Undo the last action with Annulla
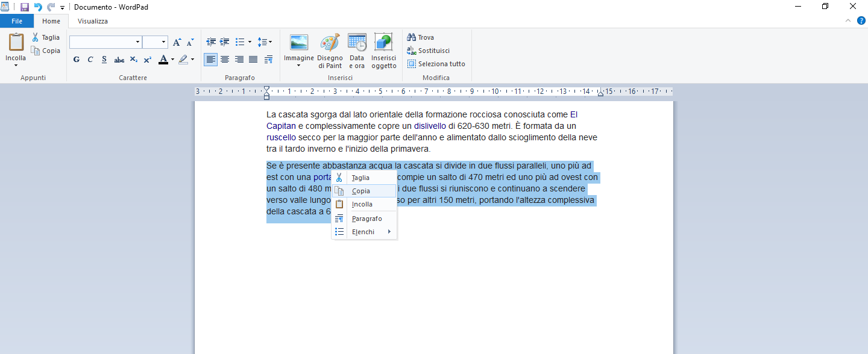 pos(36,7)
